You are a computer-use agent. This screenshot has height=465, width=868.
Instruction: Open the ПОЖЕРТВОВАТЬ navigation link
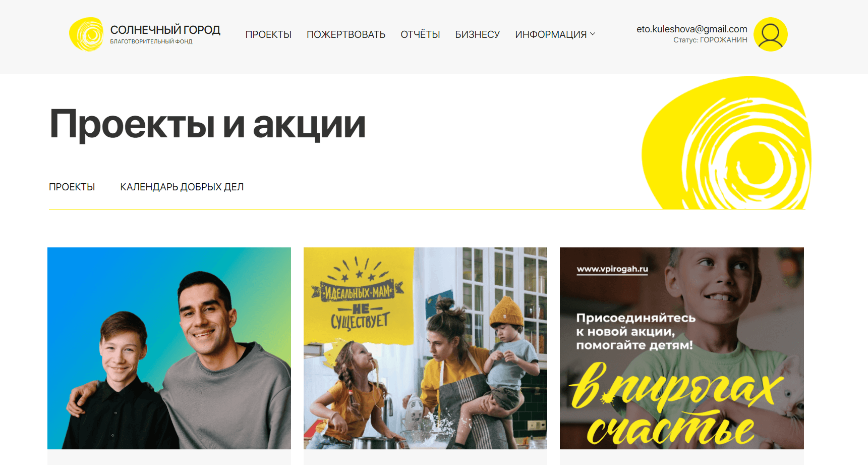click(346, 34)
